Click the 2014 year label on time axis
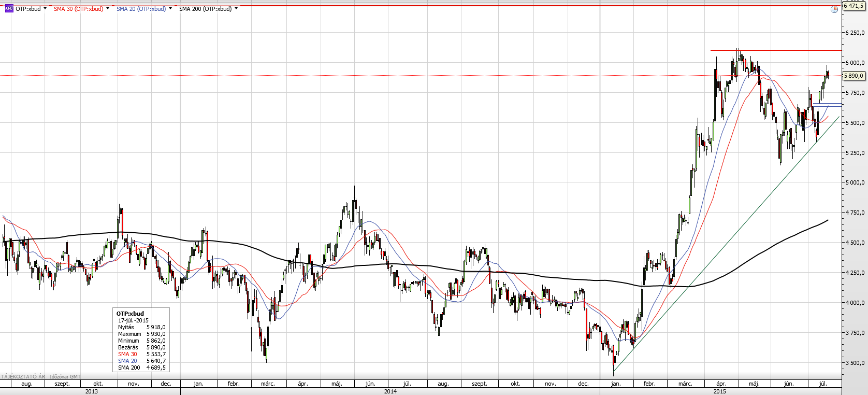 390,391
